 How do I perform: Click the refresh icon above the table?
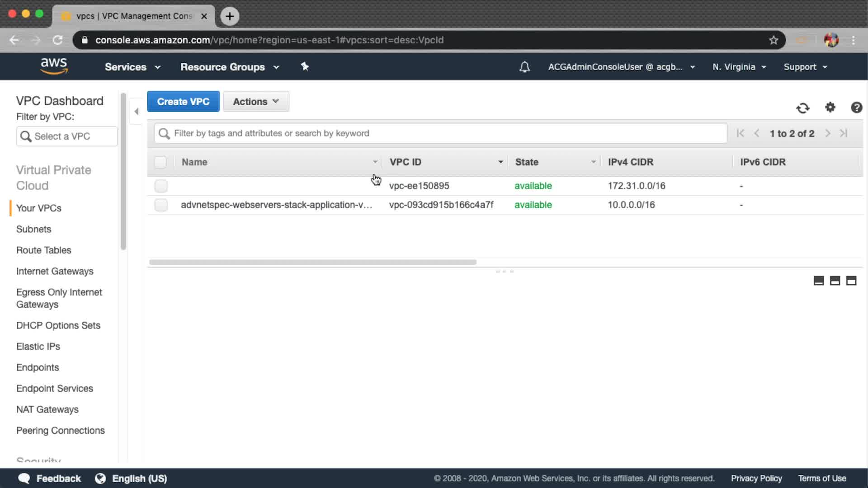(x=803, y=108)
